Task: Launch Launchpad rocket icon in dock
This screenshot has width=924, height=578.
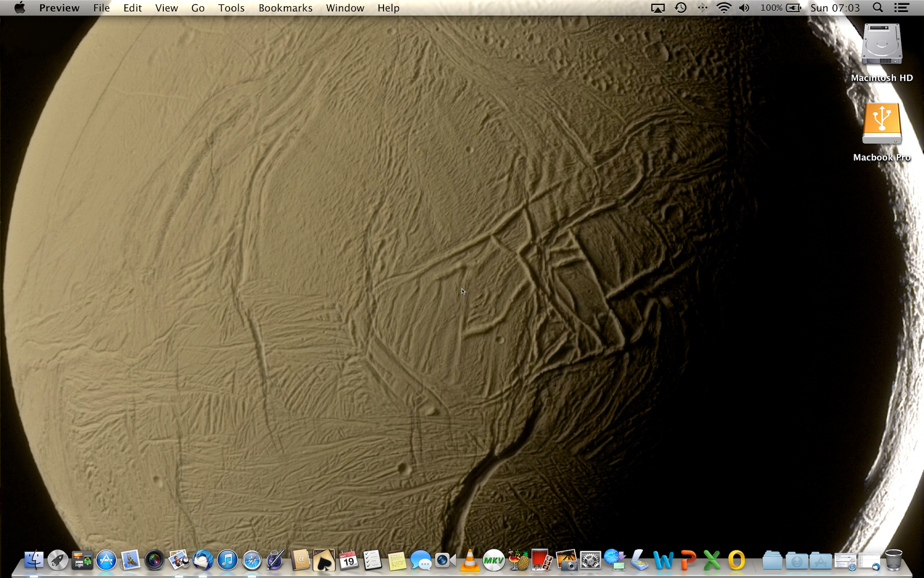Action: point(58,560)
